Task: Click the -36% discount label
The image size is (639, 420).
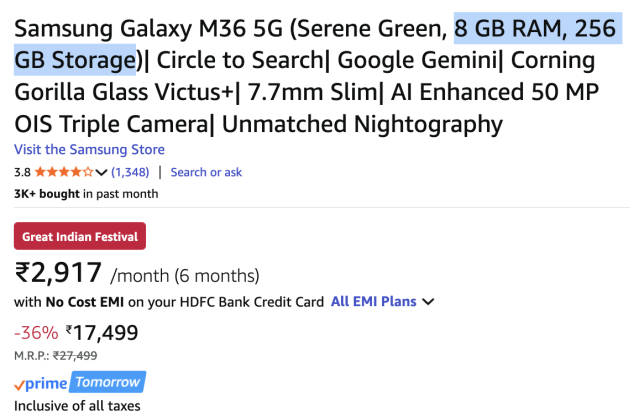Action: point(36,332)
